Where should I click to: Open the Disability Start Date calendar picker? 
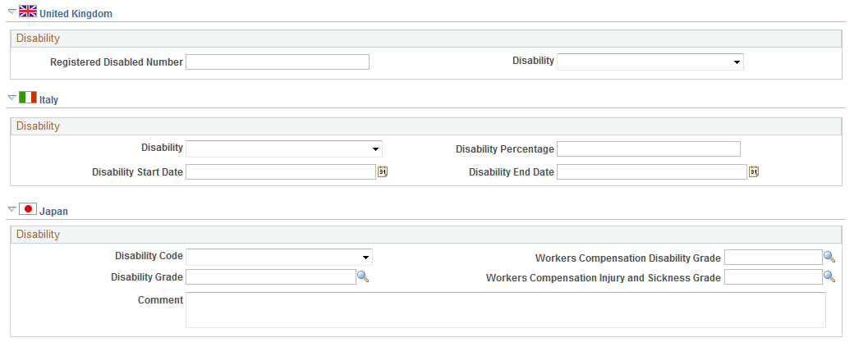pos(383,172)
